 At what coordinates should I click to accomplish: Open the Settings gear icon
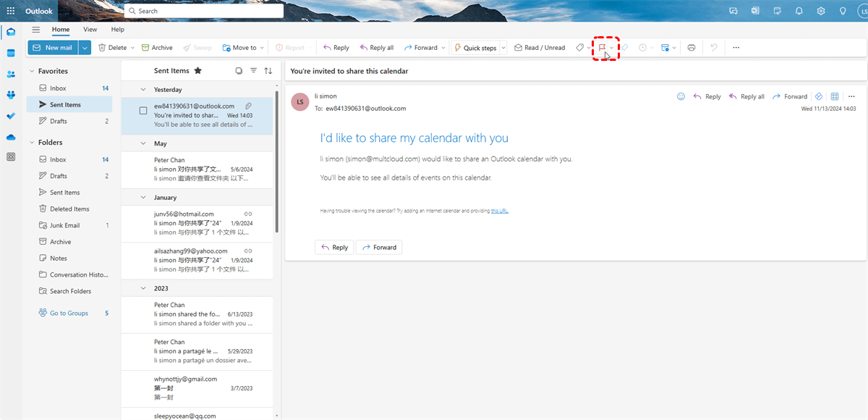click(x=821, y=11)
